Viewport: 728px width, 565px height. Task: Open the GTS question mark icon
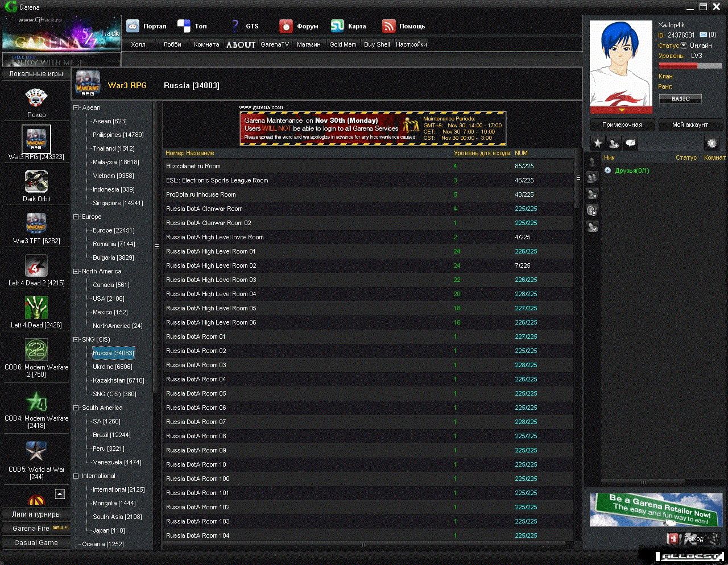pyautogui.click(x=235, y=26)
